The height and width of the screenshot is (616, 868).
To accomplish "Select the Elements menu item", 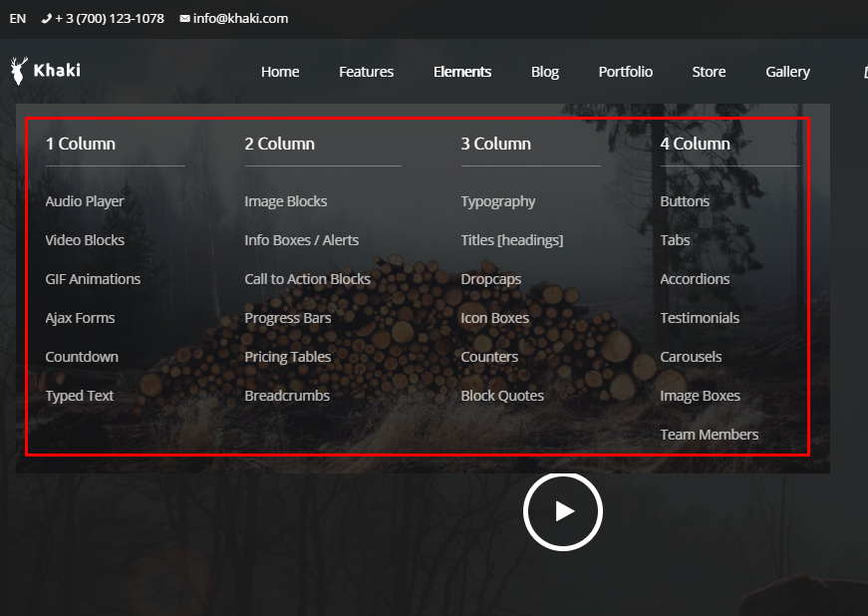I will click(462, 72).
